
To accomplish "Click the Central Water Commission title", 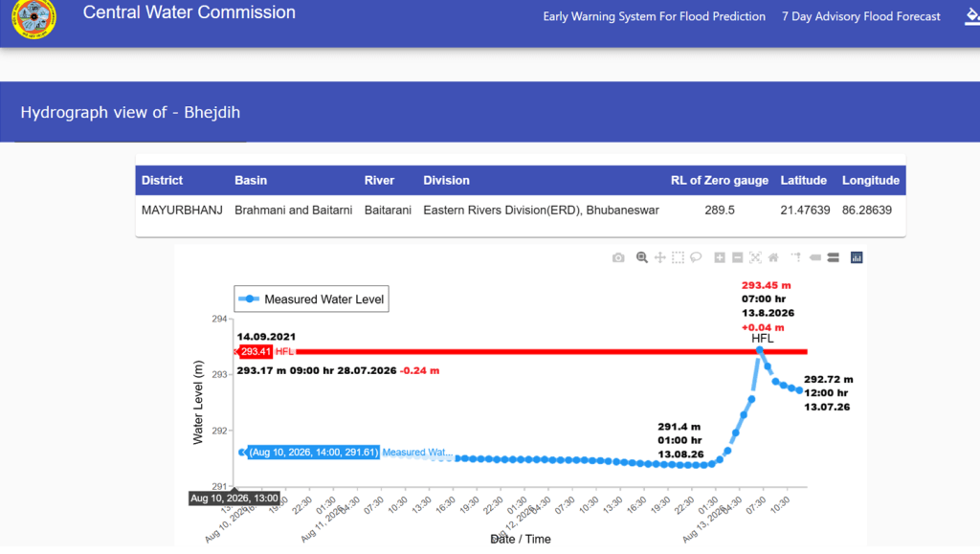I will click(x=189, y=12).
